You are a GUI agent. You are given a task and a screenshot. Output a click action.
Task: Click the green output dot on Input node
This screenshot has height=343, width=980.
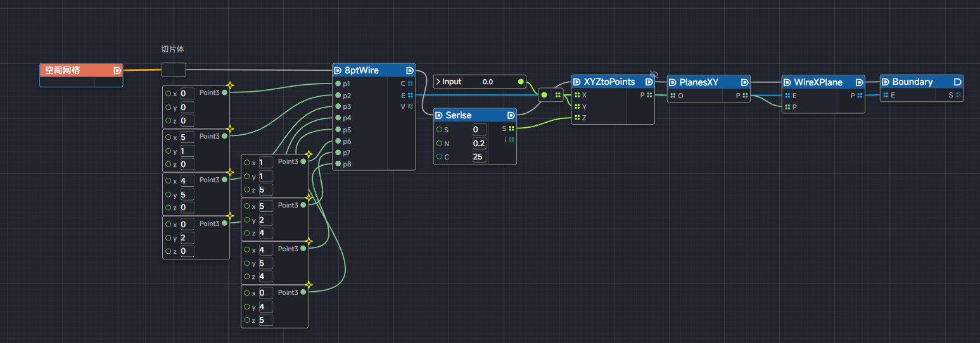521,82
